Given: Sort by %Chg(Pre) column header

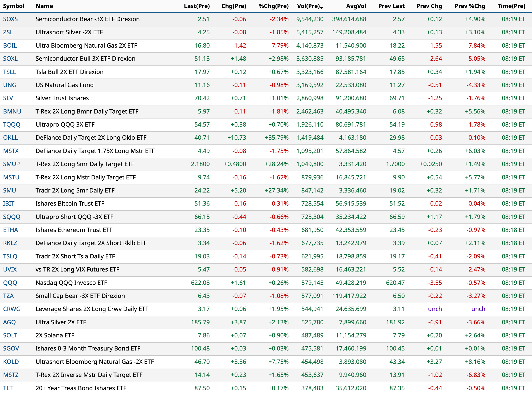Looking at the screenshot, I should (273, 6).
